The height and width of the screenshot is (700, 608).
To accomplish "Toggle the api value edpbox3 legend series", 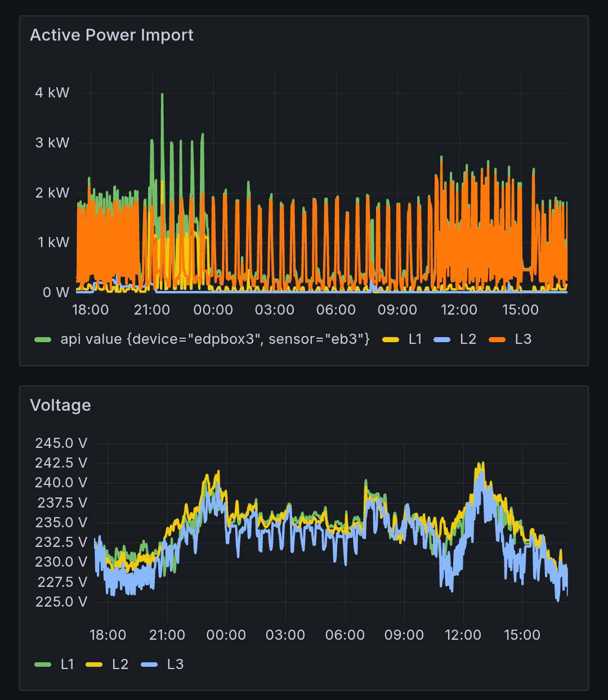I will pyautogui.click(x=215, y=339).
